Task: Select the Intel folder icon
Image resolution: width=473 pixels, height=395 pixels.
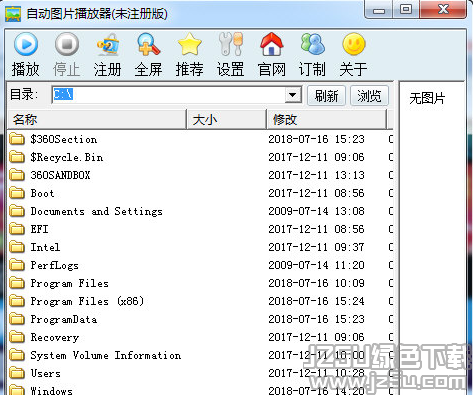Action: pos(17,247)
